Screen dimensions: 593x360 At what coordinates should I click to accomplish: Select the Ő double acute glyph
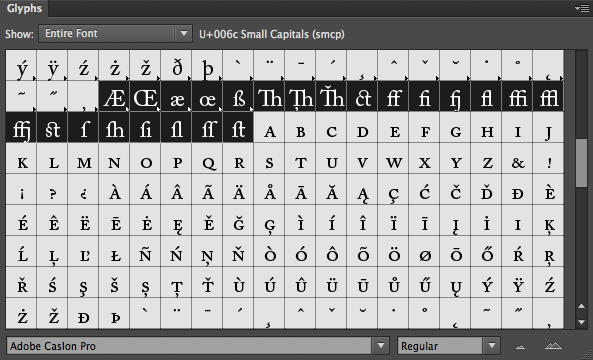486,251
